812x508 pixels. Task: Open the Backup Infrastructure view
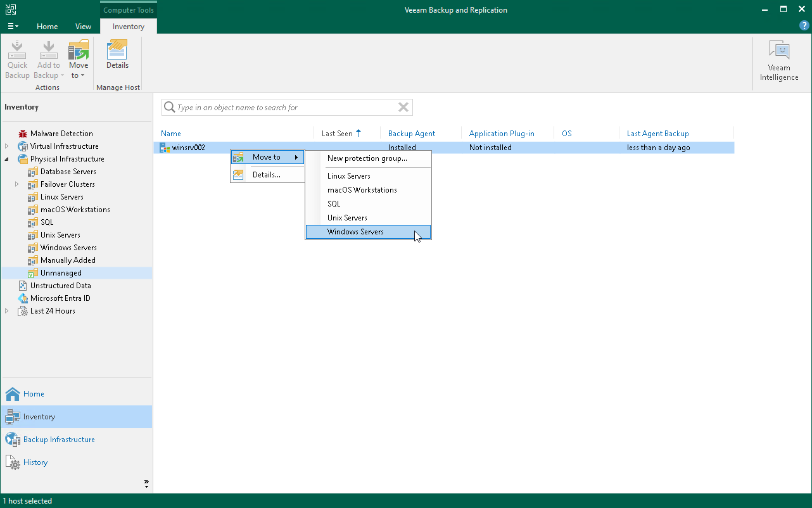point(76,440)
